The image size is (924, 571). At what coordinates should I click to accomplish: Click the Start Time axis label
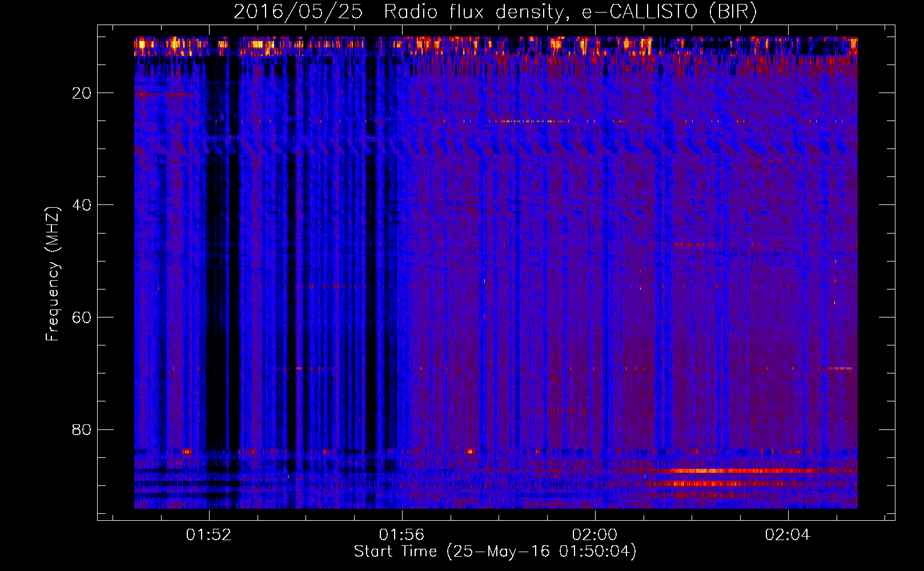pos(495,552)
